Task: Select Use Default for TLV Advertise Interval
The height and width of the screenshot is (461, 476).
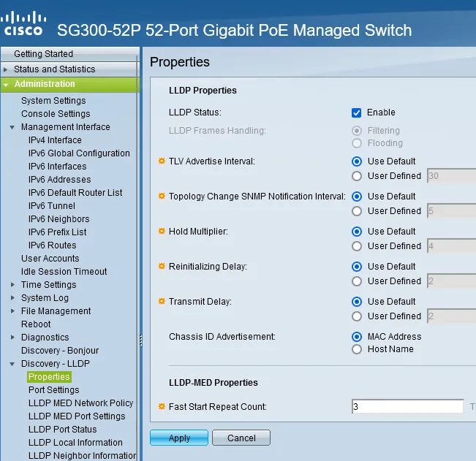Action: pos(357,161)
